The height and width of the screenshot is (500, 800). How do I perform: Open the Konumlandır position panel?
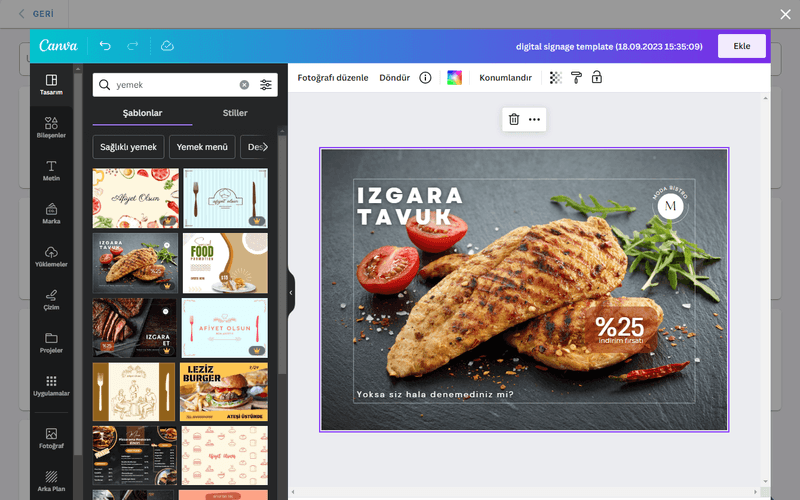[x=505, y=78]
